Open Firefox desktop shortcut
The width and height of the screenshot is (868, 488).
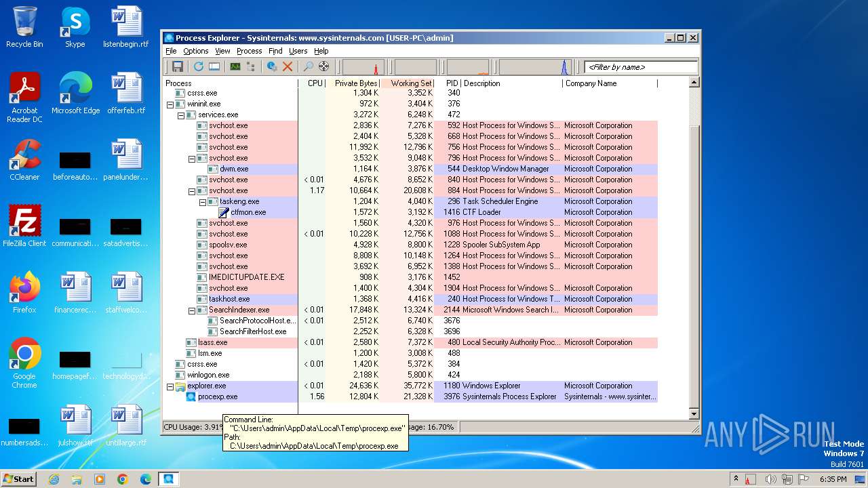[x=24, y=293]
